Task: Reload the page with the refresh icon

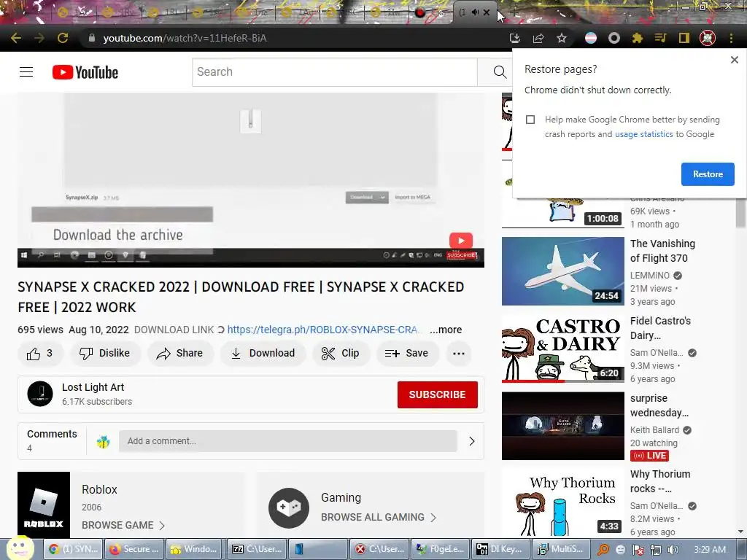Action: pyautogui.click(x=63, y=38)
